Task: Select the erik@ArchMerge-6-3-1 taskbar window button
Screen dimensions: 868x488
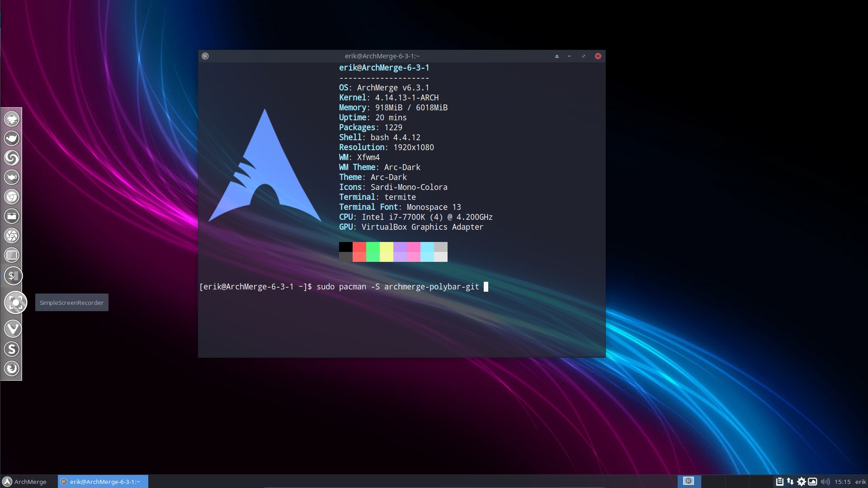Action: click(x=103, y=482)
